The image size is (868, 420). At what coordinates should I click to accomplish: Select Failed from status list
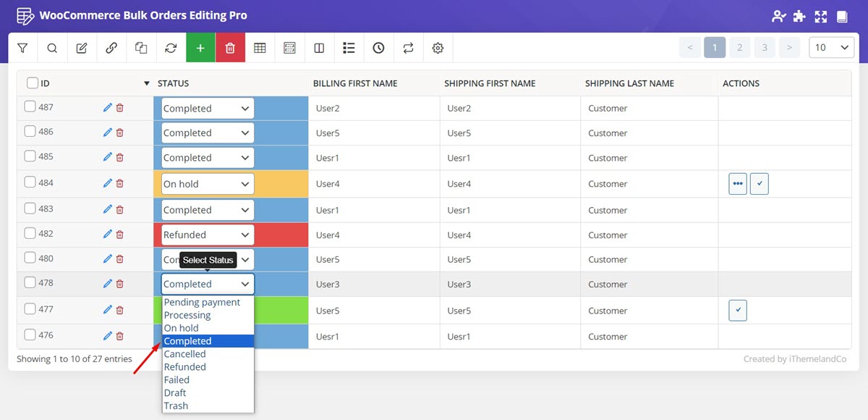click(x=208, y=380)
